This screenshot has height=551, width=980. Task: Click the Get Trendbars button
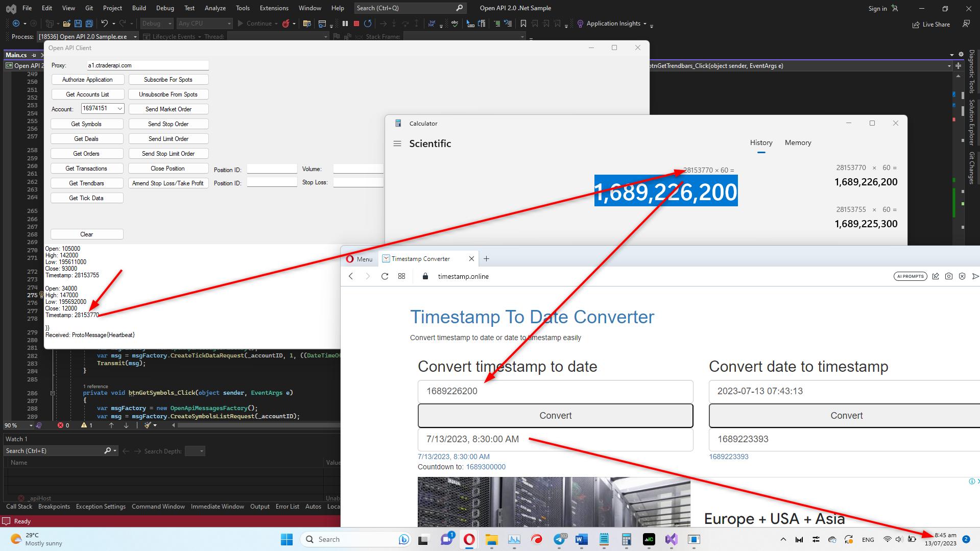86,183
